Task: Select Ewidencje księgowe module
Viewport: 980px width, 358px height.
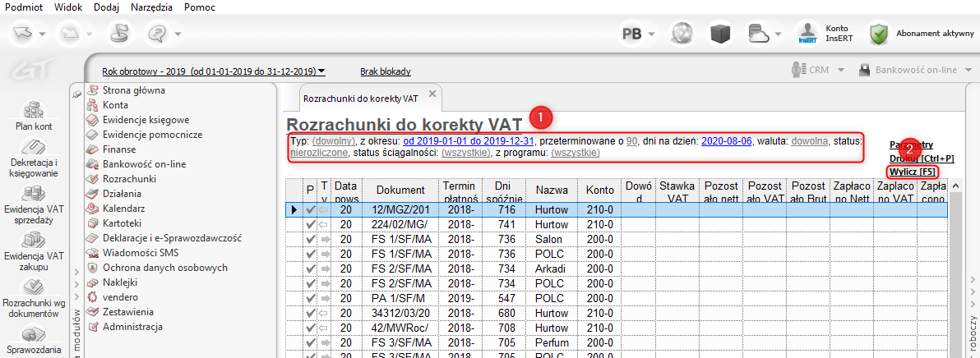Action: 146,120
